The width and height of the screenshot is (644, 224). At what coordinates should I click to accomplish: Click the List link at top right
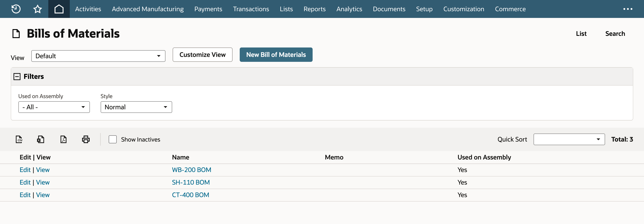(581, 34)
